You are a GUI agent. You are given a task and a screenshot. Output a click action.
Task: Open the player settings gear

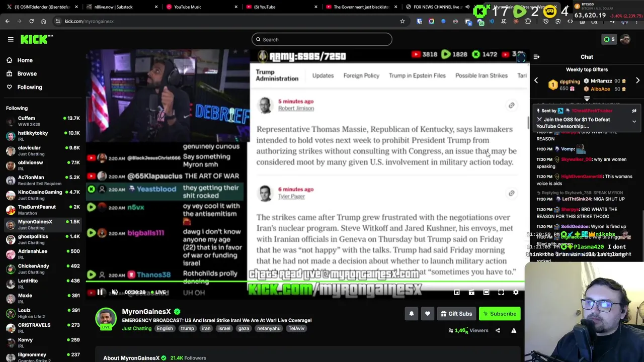[516, 292]
